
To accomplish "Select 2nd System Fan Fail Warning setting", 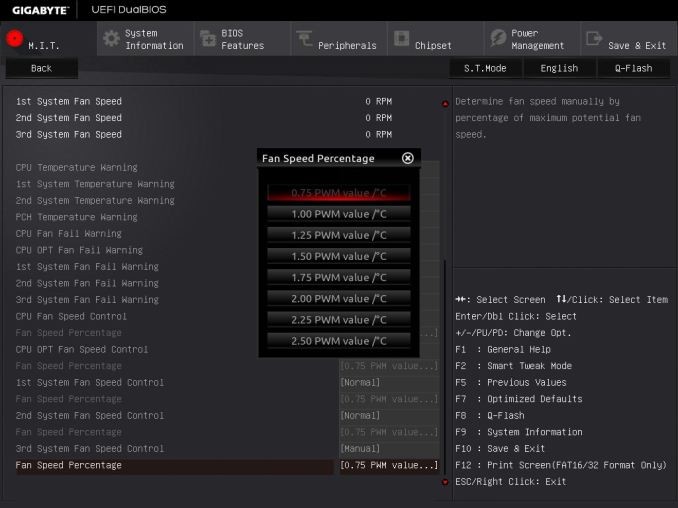I will click(x=87, y=283).
